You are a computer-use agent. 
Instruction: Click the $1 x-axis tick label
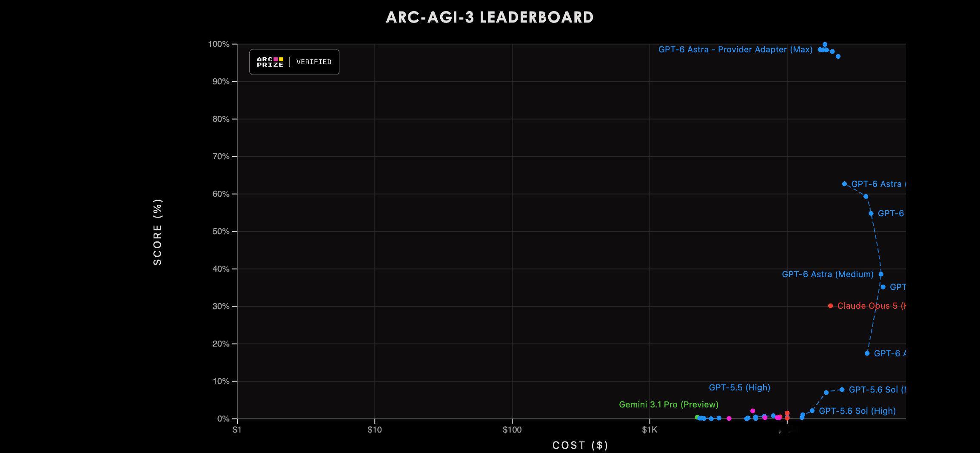tap(237, 430)
